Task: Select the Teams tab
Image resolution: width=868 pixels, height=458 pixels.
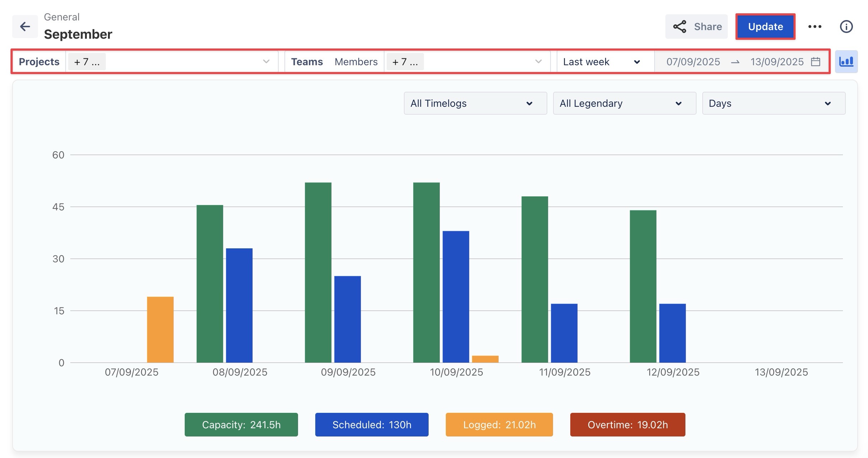Action: tap(307, 62)
